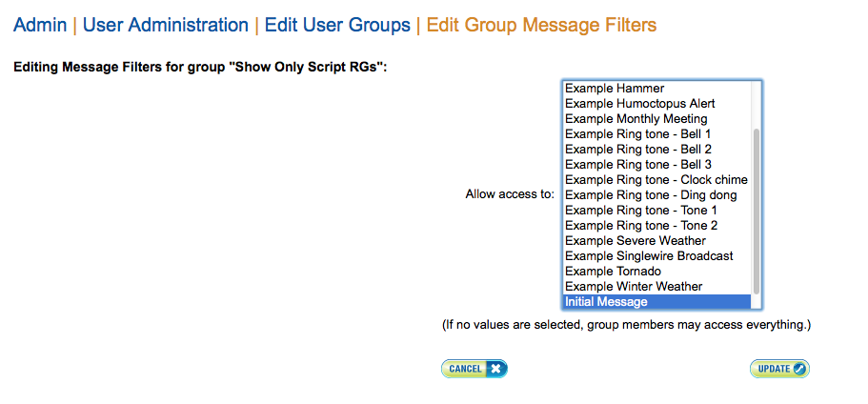Click the checkmark icon on Update
Viewport: 868px width, 404px height.
pyautogui.click(x=798, y=369)
